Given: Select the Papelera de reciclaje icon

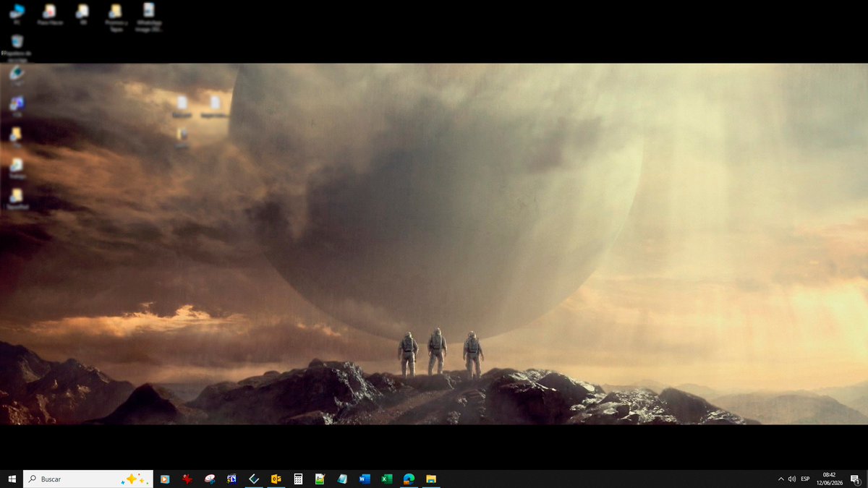Looking at the screenshot, I should coord(17,46).
